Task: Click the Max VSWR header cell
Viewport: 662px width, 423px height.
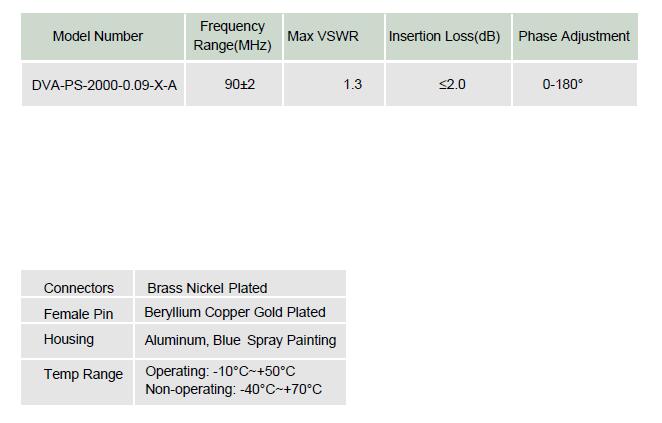Action: [334, 36]
